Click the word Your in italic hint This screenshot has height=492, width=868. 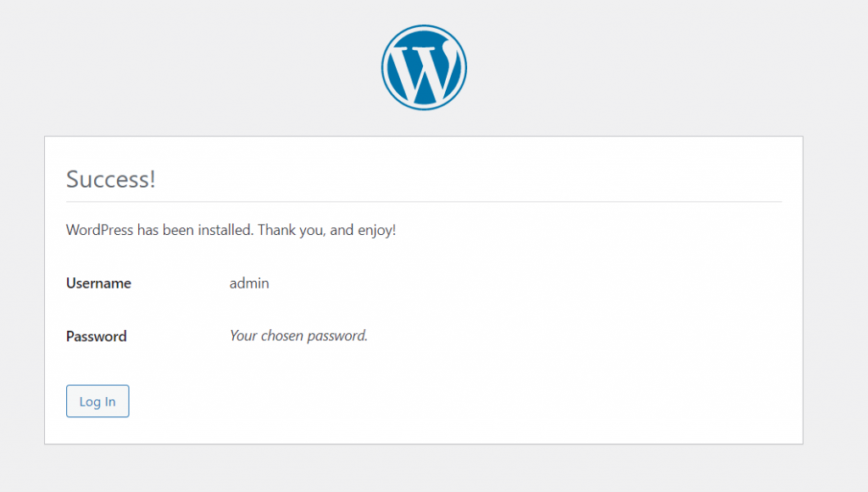[x=243, y=336]
